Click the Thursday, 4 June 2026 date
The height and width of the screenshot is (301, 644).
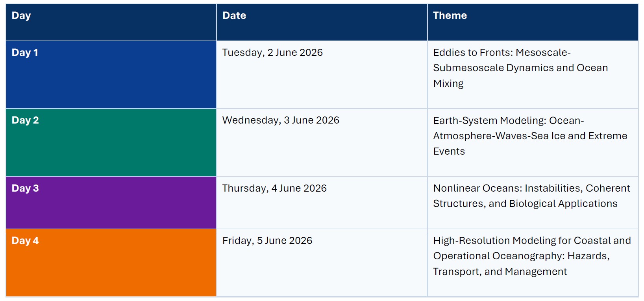pos(274,188)
